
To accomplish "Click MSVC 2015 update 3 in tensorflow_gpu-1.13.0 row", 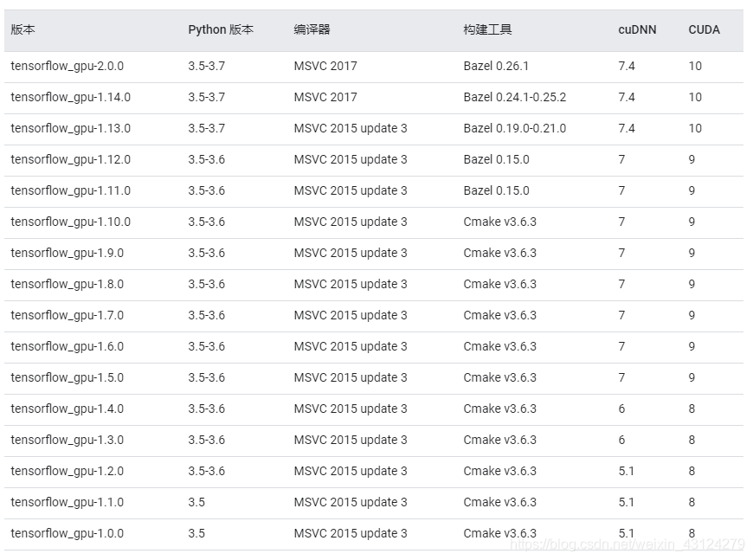I will click(x=351, y=129).
